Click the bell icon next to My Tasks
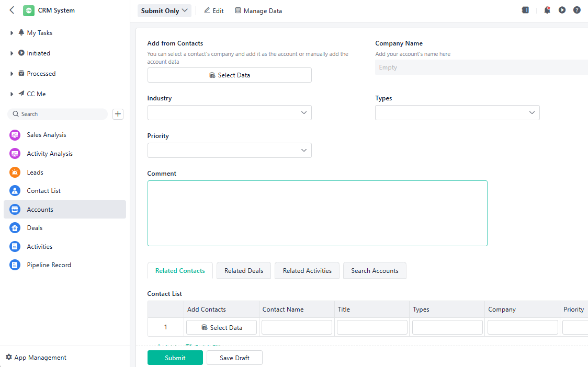This screenshot has width=588, height=367. tap(21, 32)
